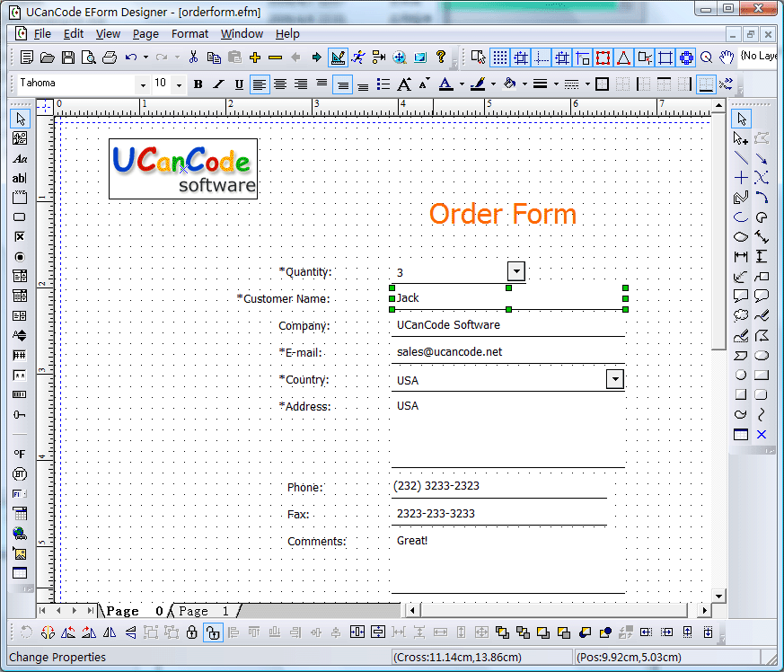Toggle bulleted list formatting
Image resolution: width=784 pixels, height=672 pixels.
[x=383, y=84]
